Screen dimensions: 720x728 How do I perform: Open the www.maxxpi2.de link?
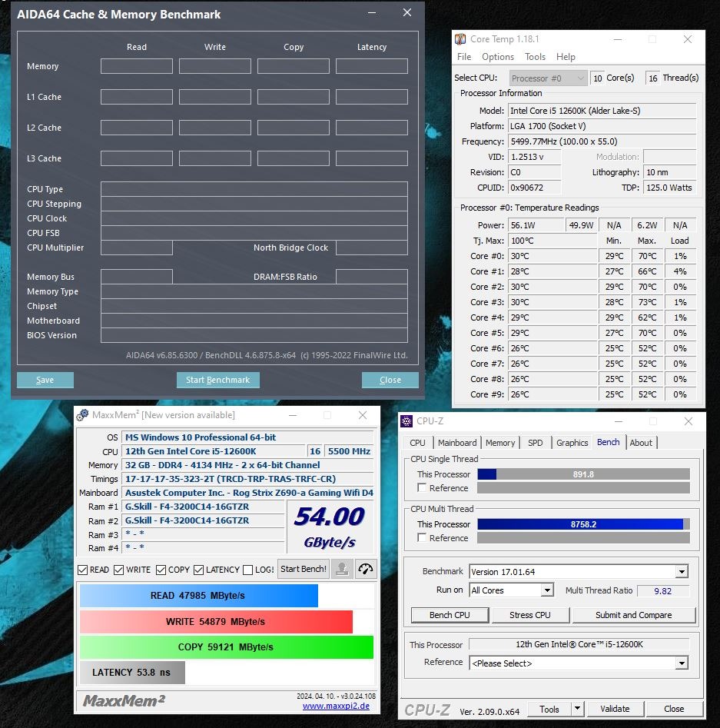(x=336, y=706)
